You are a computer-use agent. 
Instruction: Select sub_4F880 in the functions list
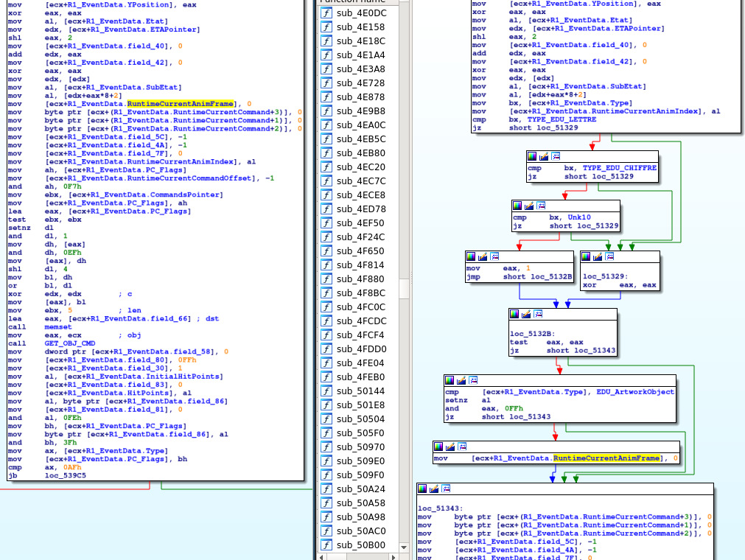click(360, 279)
